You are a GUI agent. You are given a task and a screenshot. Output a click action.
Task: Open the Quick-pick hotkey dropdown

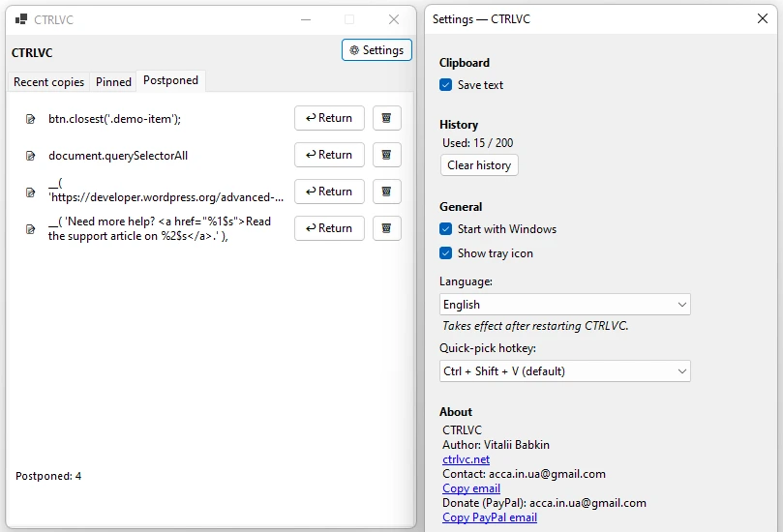click(565, 371)
